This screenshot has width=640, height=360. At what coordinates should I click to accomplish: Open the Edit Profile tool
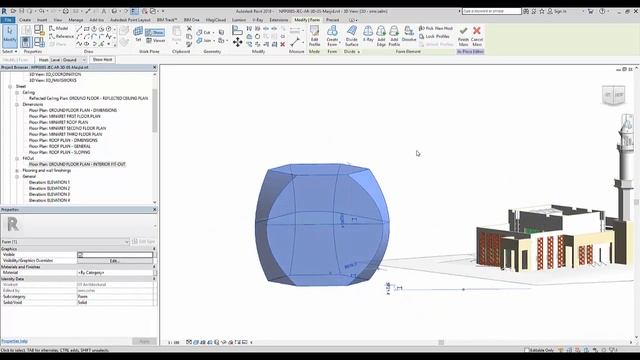[x=314, y=36]
